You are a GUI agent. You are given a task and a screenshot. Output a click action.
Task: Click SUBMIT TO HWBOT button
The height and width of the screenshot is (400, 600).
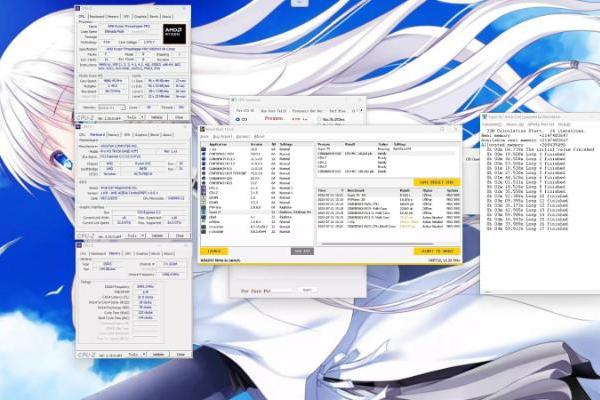click(x=437, y=251)
